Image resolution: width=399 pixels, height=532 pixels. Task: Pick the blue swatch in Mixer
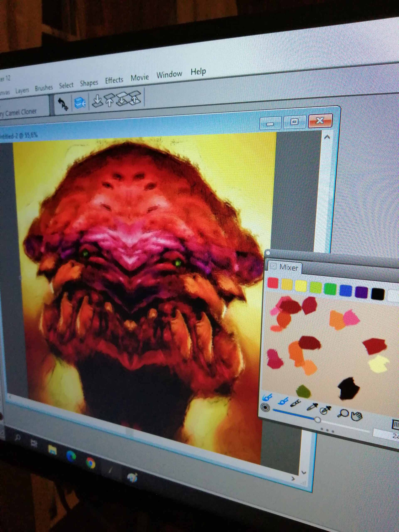[x=345, y=291]
